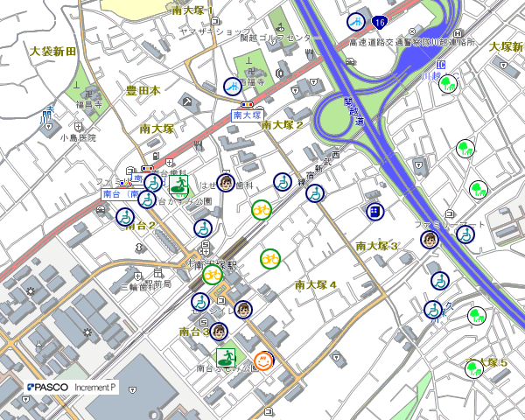Click the ヤマザキショップ store label
The height and width of the screenshot is (420, 525).
(215, 31)
